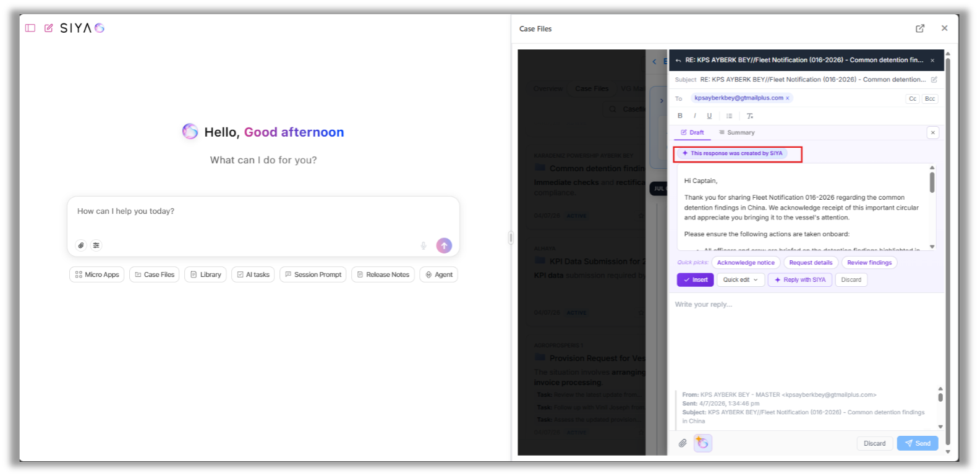
Task: Attach a file to the email reply
Action: coord(683,443)
